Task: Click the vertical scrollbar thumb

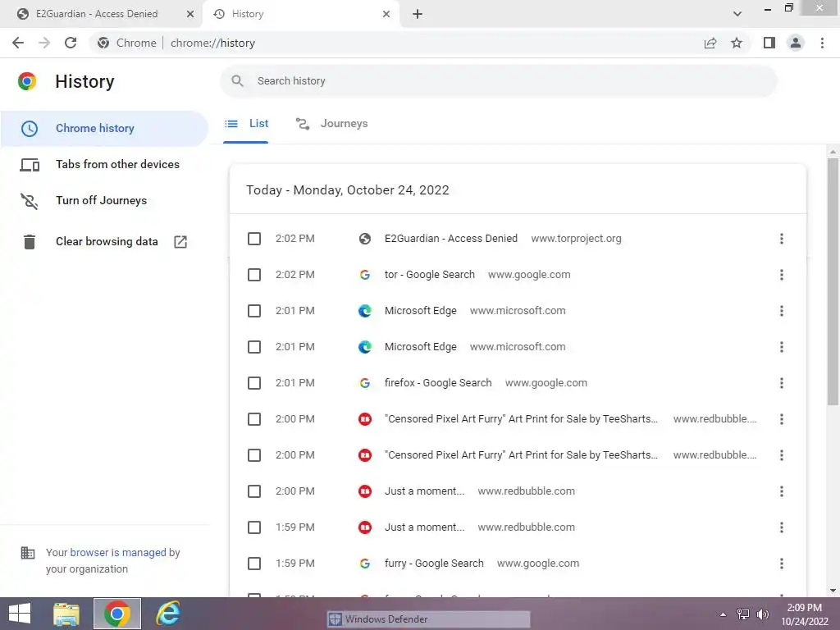Action: click(x=833, y=281)
